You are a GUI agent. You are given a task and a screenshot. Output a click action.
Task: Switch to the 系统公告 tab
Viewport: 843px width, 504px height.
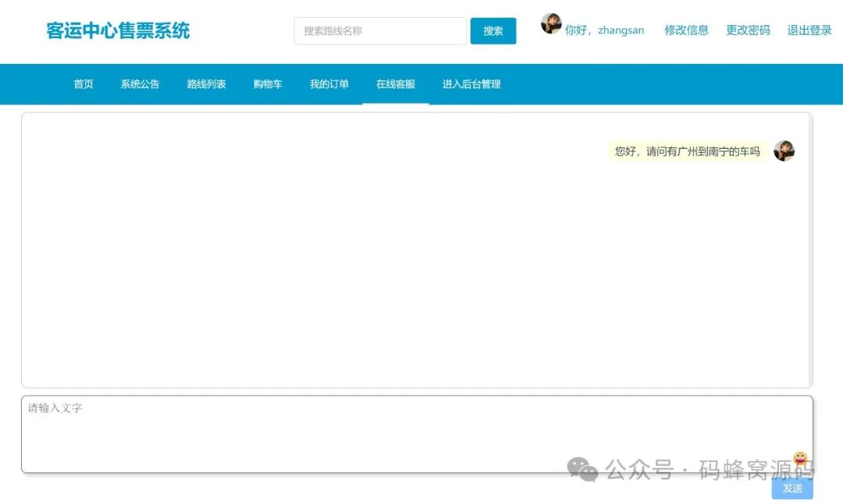(140, 83)
